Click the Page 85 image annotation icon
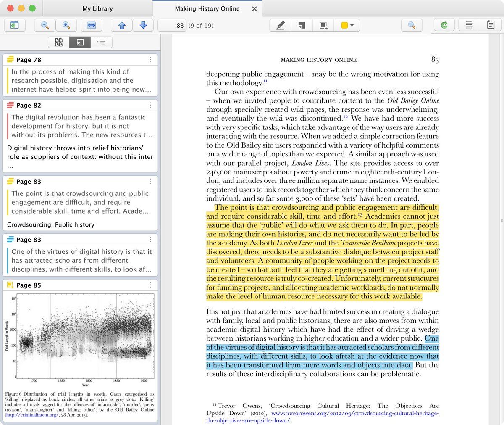504x425 pixels. coord(10,285)
